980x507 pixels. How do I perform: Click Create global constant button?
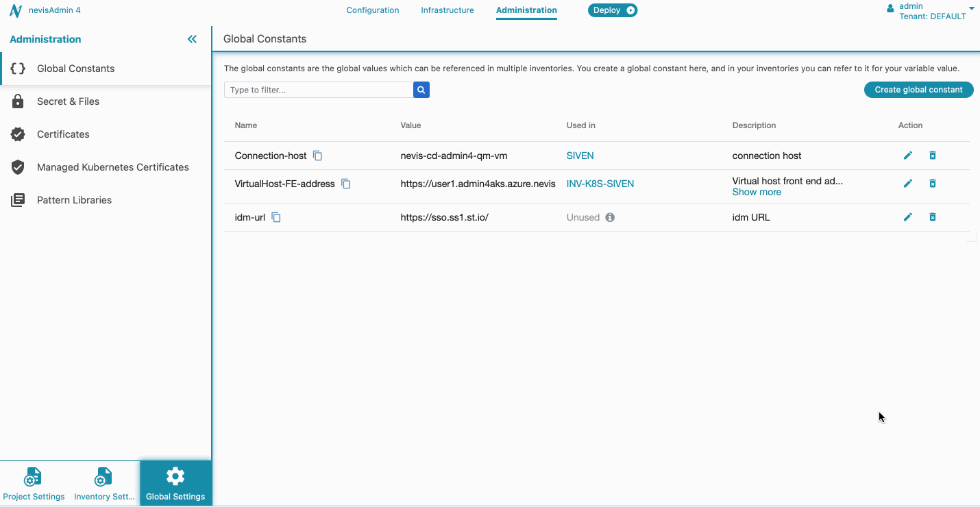918,90
